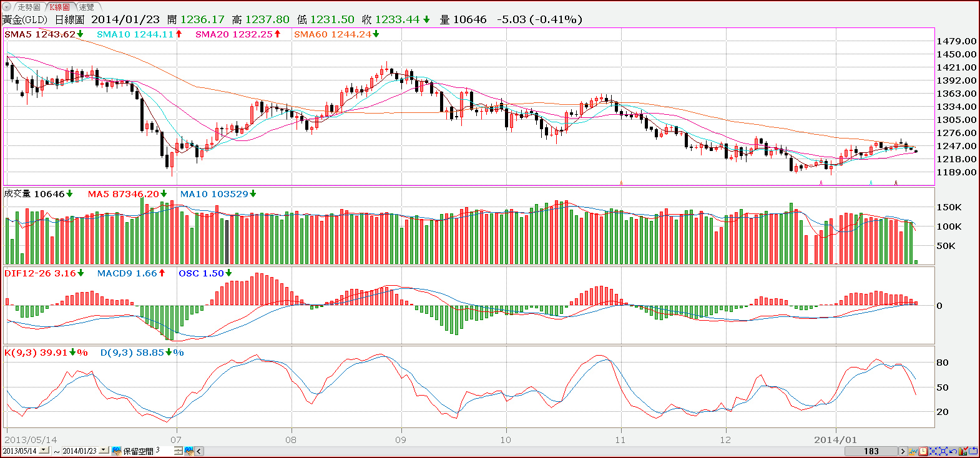Click the 183 scrollbar thumb

point(871,451)
